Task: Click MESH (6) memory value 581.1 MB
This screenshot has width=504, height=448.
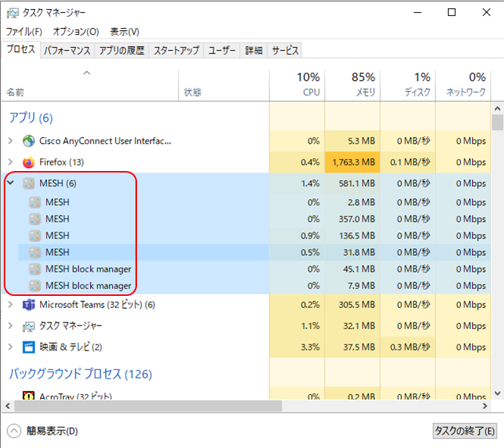Action: 356,183
